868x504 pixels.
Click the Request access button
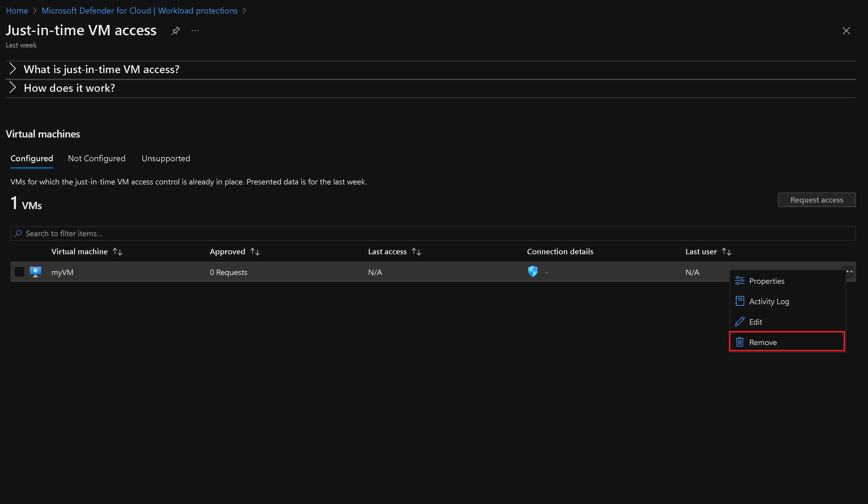(816, 200)
